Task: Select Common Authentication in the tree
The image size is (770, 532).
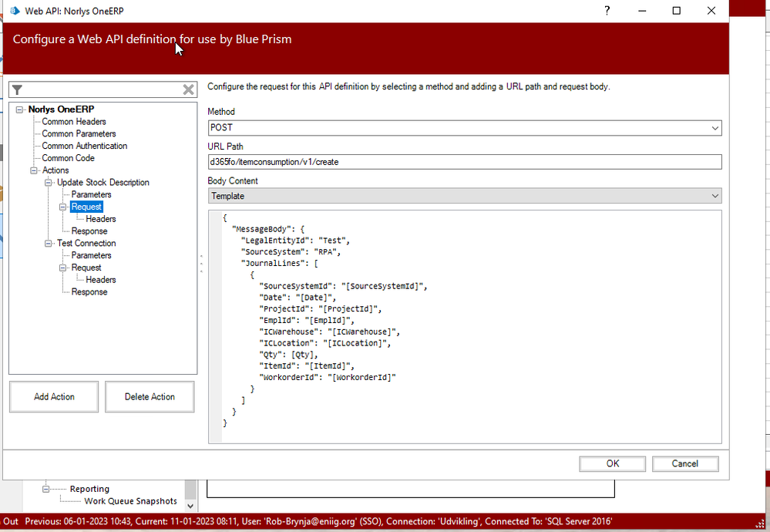Action: pos(85,146)
